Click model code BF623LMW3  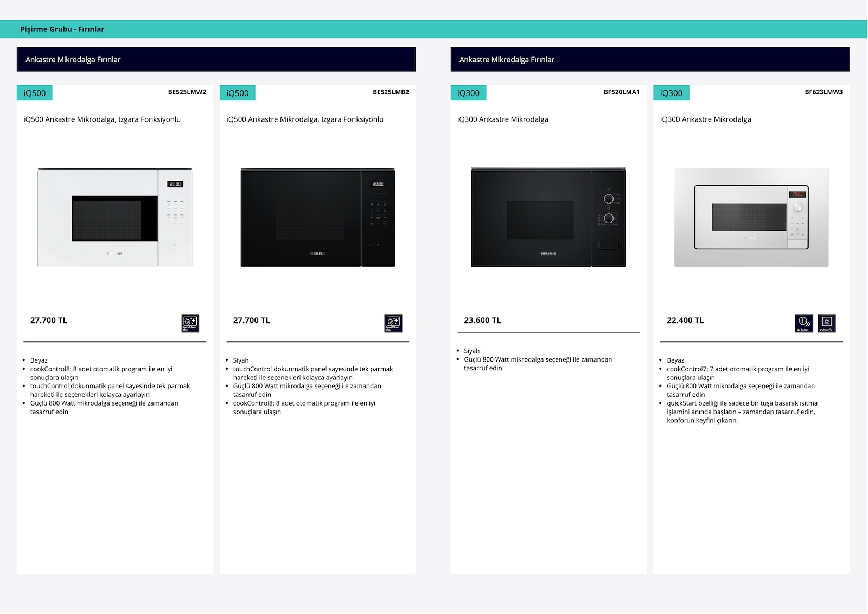point(824,92)
